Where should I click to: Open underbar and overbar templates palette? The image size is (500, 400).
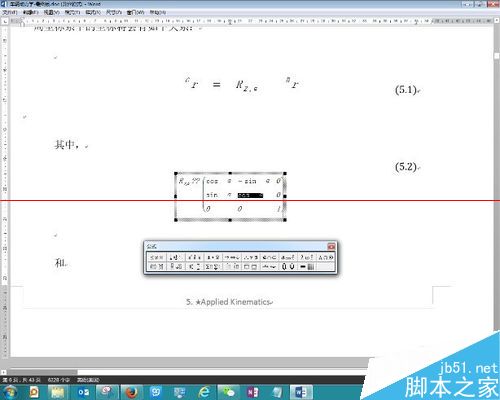(x=251, y=266)
